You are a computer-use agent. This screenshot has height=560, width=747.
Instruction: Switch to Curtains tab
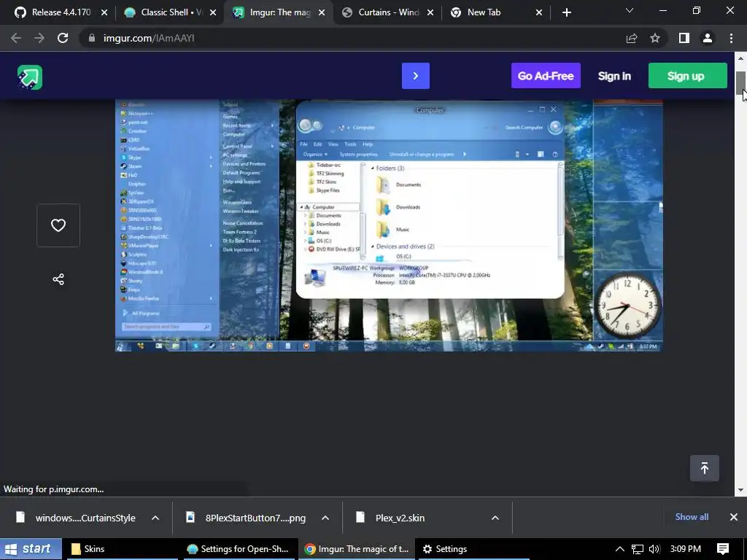388,12
